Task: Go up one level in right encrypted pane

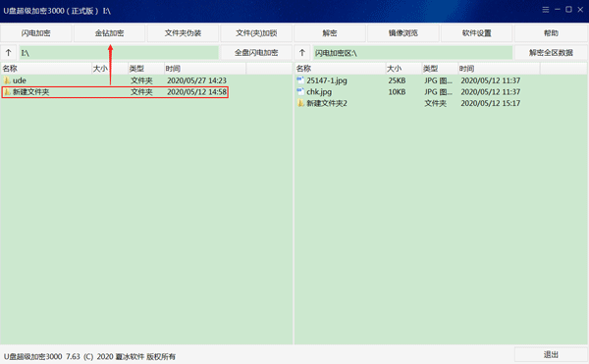Action: click(302, 53)
